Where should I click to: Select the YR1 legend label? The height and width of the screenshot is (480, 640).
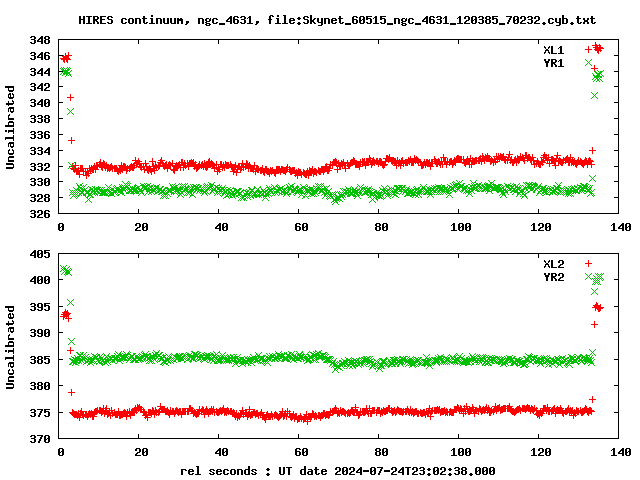coord(553,63)
